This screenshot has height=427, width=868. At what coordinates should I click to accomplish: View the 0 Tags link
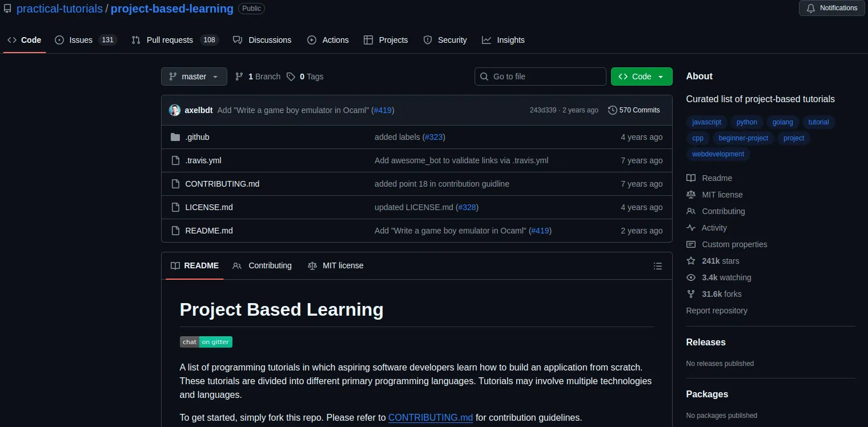[x=305, y=76]
